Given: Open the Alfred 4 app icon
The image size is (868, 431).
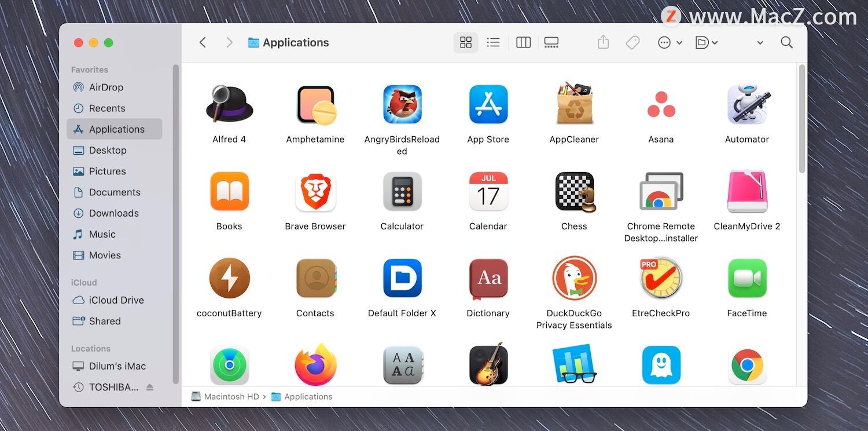Looking at the screenshot, I should point(229,104).
